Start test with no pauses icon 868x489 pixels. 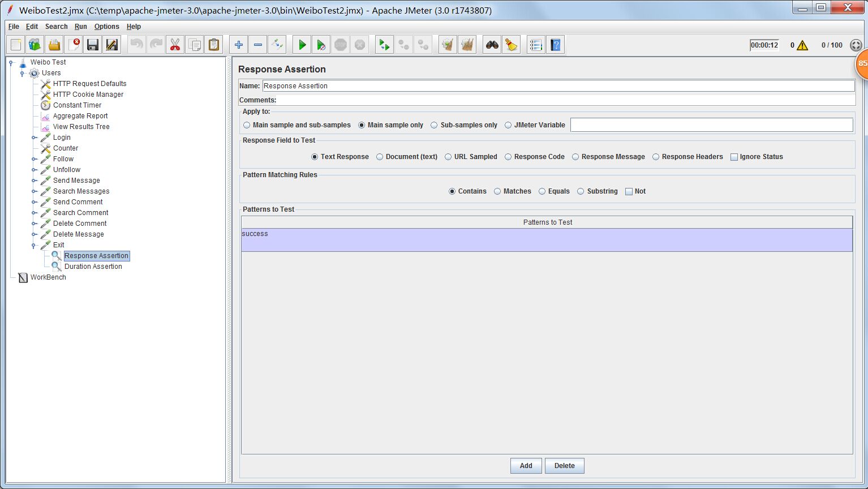[321, 45]
